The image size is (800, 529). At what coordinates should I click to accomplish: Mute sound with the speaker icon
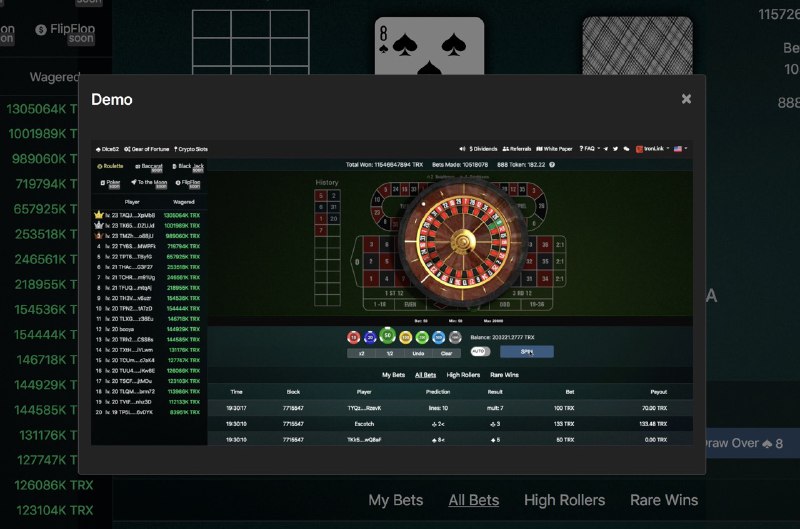pos(462,149)
